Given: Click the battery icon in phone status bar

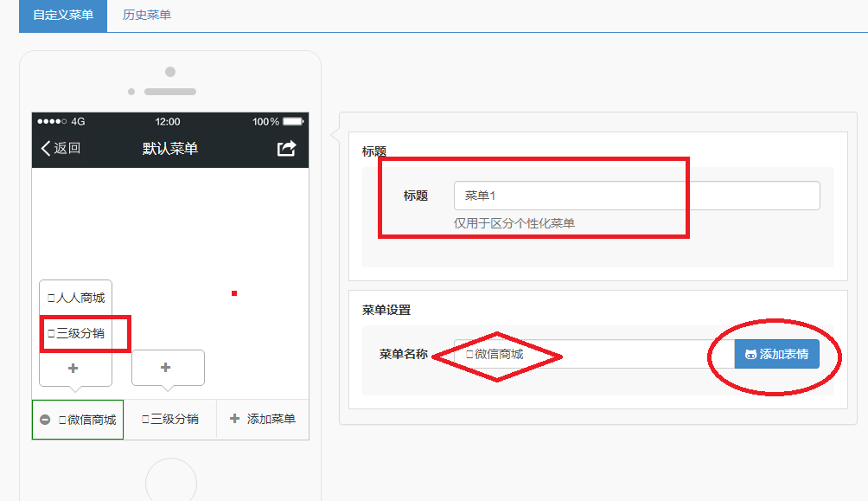Looking at the screenshot, I should pos(293,121).
